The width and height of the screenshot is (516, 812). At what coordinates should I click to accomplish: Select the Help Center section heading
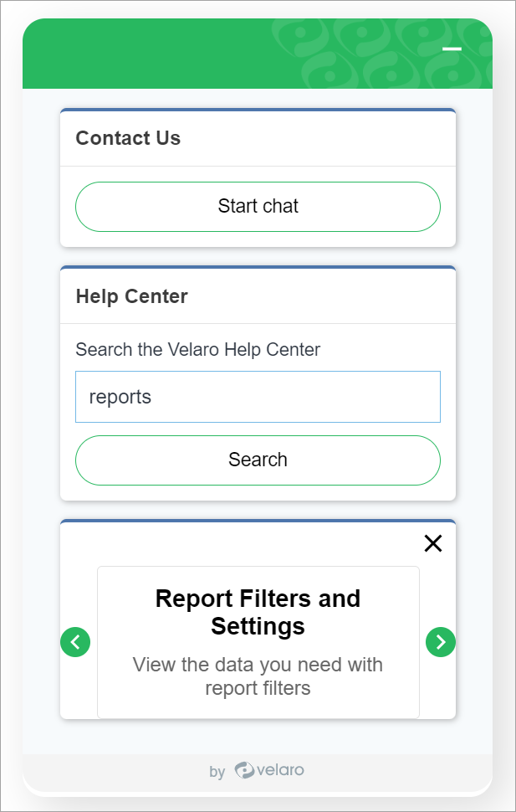pyautogui.click(x=131, y=296)
